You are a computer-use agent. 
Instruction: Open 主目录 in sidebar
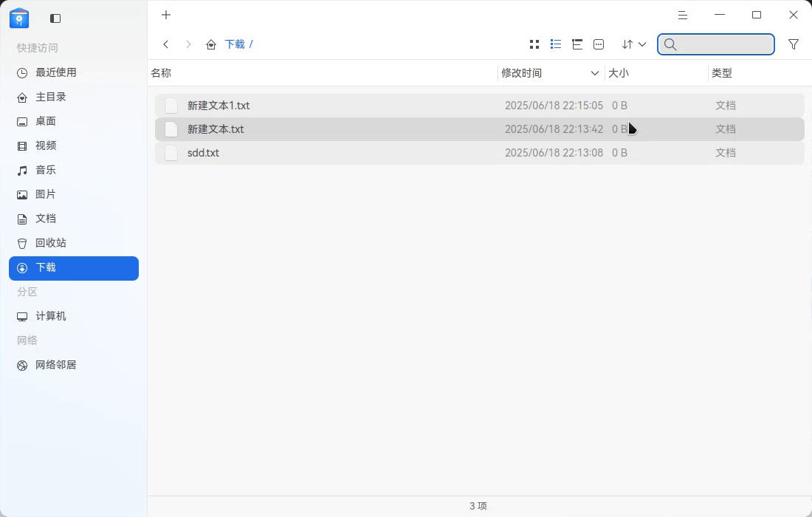(74, 97)
